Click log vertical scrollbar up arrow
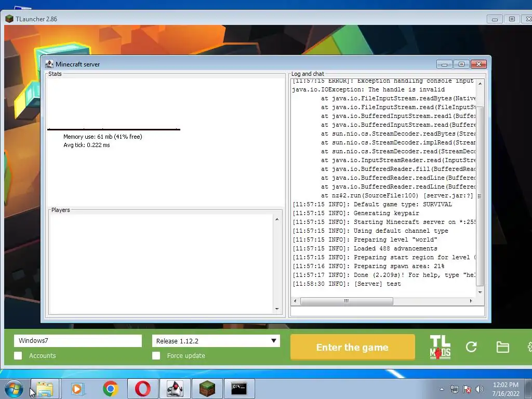 coord(480,84)
